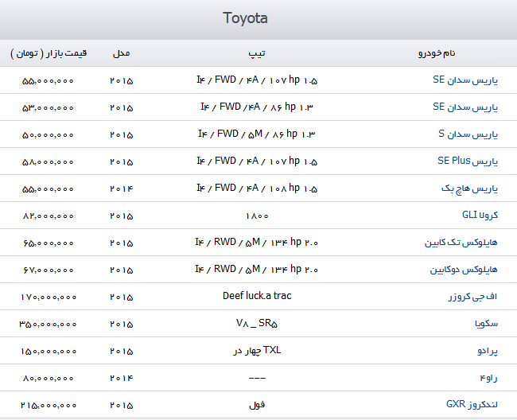Click the نام خودرو column header
517x420 pixels.
(437, 53)
